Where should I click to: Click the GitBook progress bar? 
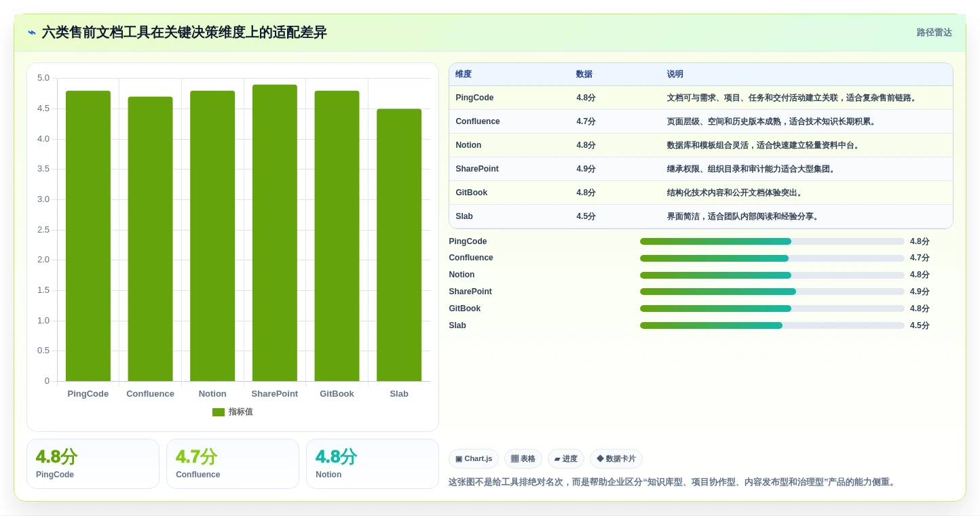coord(772,309)
